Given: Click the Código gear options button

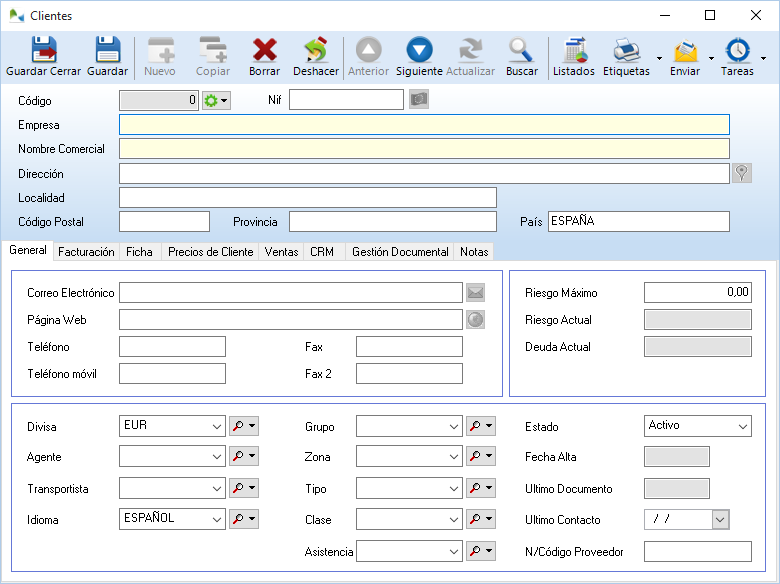Looking at the screenshot, I should click(216, 100).
